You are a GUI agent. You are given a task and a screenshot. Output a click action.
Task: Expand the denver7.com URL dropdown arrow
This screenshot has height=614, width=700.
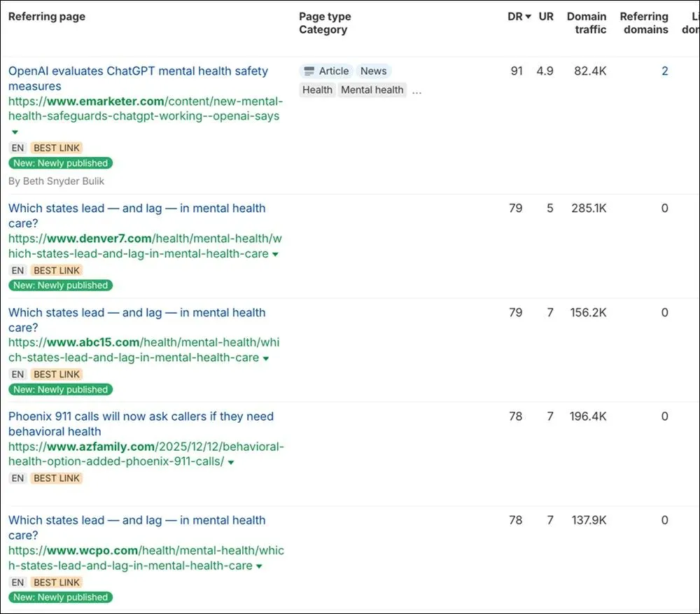point(275,254)
